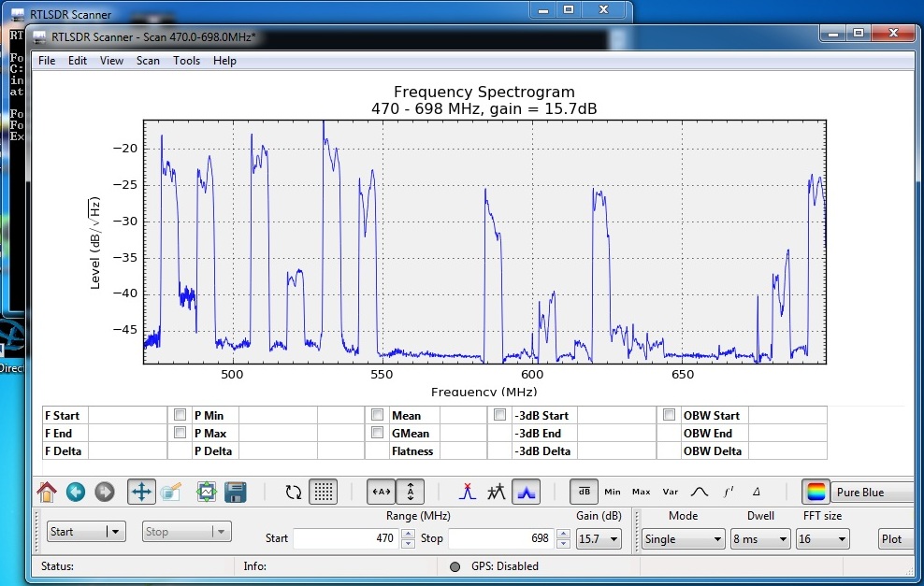Select the Pan (cross arrows) tool

(141, 492)
